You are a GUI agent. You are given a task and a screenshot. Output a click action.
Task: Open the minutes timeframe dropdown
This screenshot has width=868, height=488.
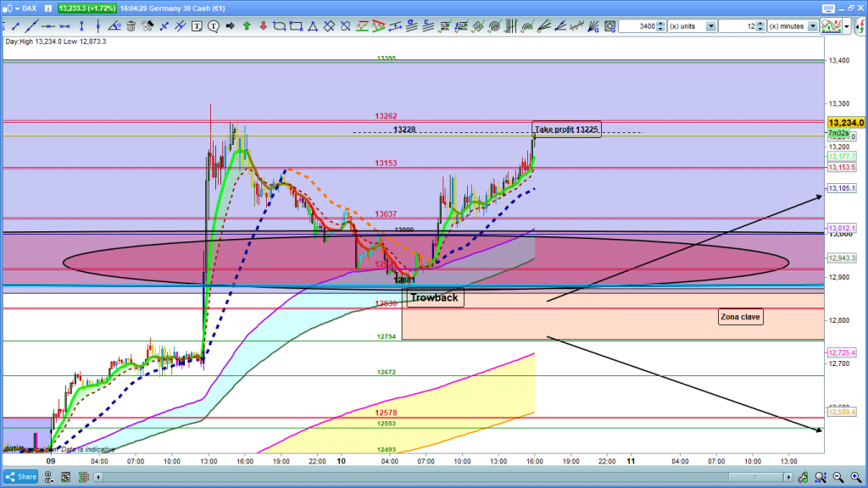click(x=813, y=26)
